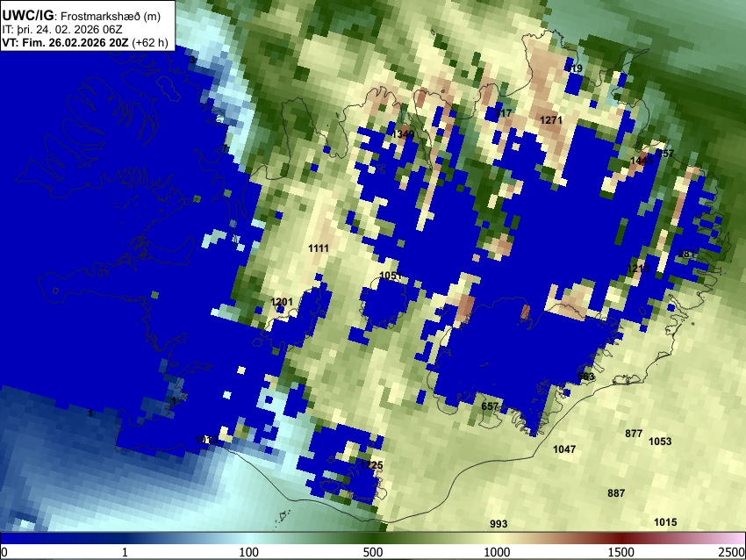Image resolution: width=746 pixels, height=560 pixels.
Task: Click the 257 value on the map
Action: (665, 154)
